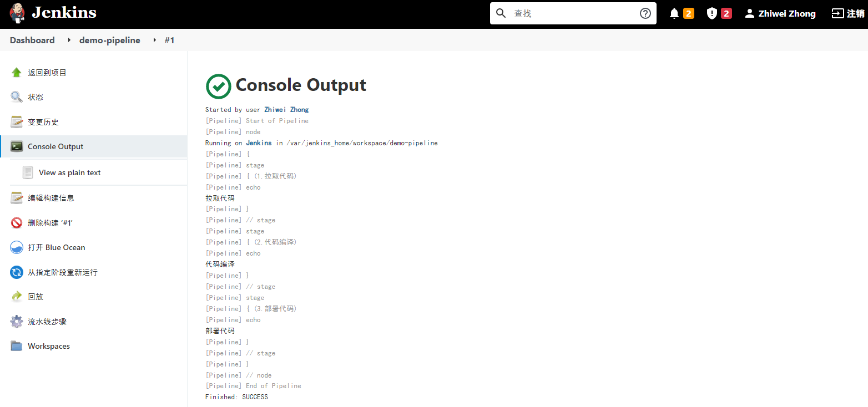
Task: Click the black '代码编译' echo output
Action: [x=220, y=264]
